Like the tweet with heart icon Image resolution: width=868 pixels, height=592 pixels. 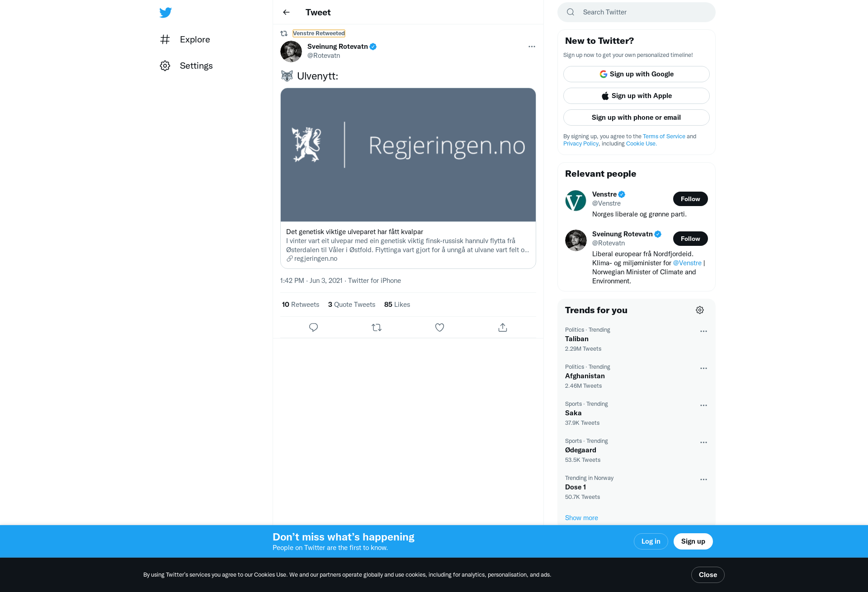tap(439, 327)
